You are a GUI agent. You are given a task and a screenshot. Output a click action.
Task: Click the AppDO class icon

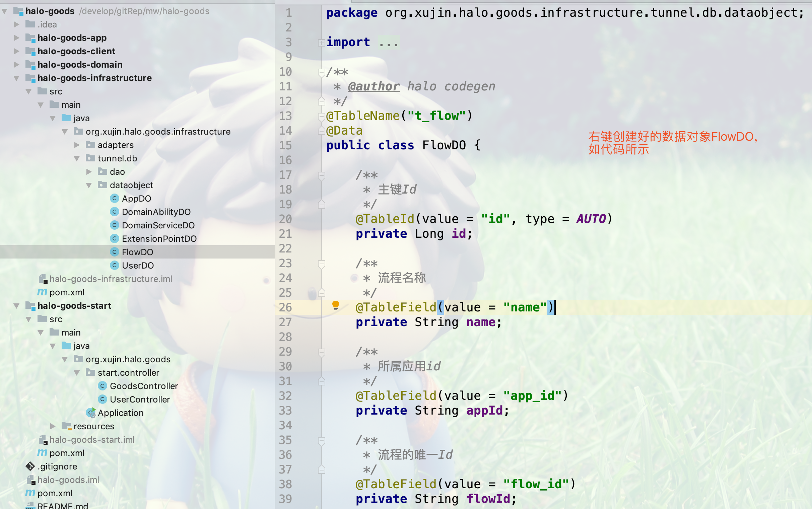(115, 198)
